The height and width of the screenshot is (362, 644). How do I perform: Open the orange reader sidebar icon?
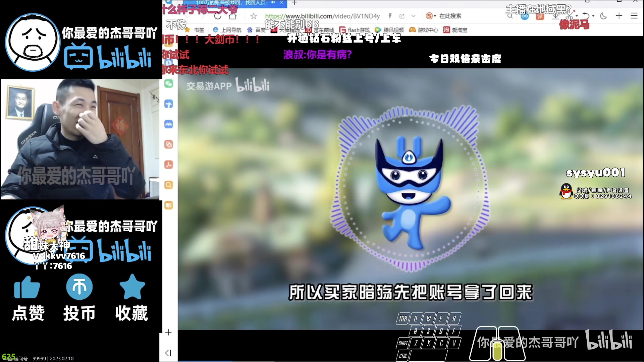click(168, 205)
